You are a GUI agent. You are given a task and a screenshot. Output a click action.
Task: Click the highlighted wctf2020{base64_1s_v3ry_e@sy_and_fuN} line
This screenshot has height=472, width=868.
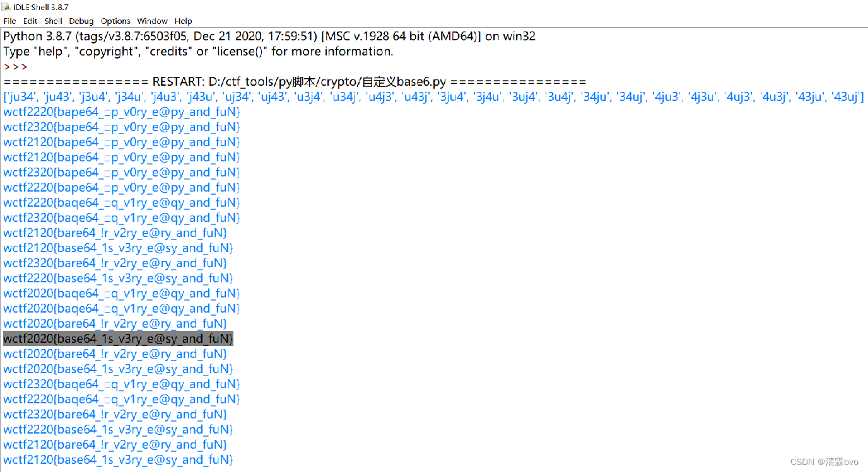(x=118, y=338)
